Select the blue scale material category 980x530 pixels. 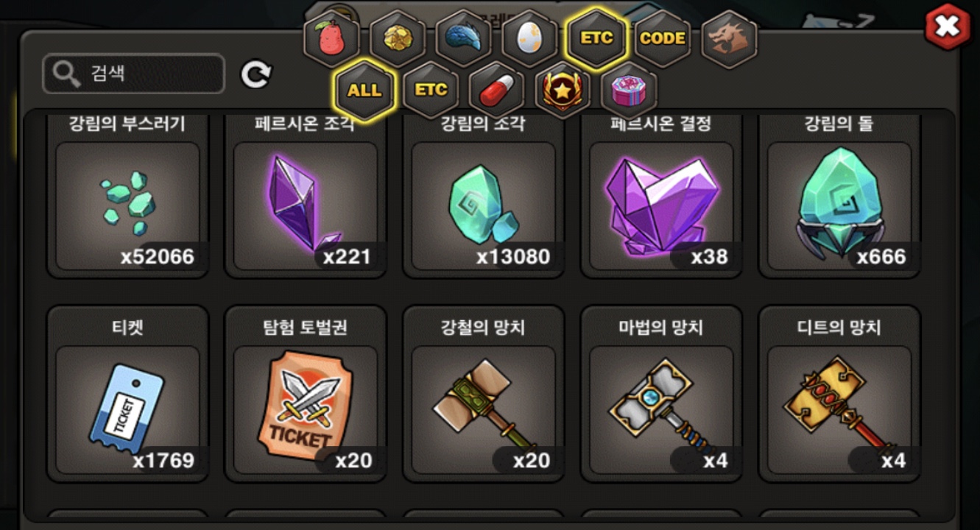(x=464, y=39)
